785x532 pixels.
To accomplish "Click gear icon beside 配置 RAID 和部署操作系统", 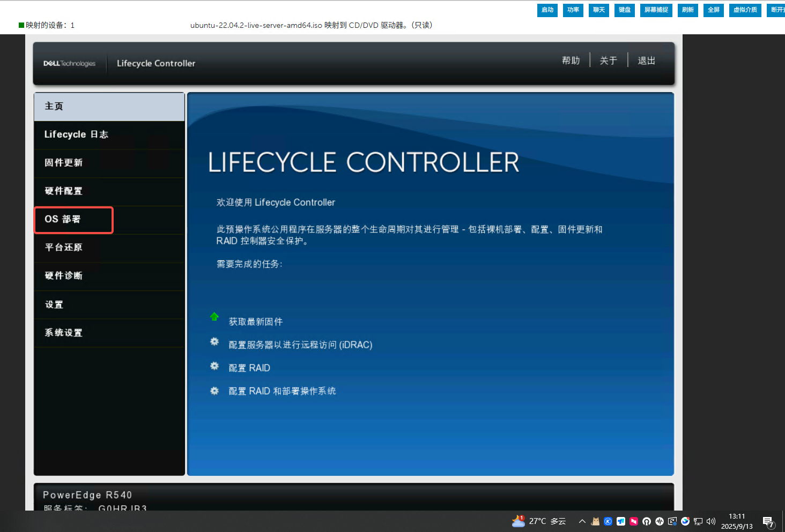I will pos(214,391).
